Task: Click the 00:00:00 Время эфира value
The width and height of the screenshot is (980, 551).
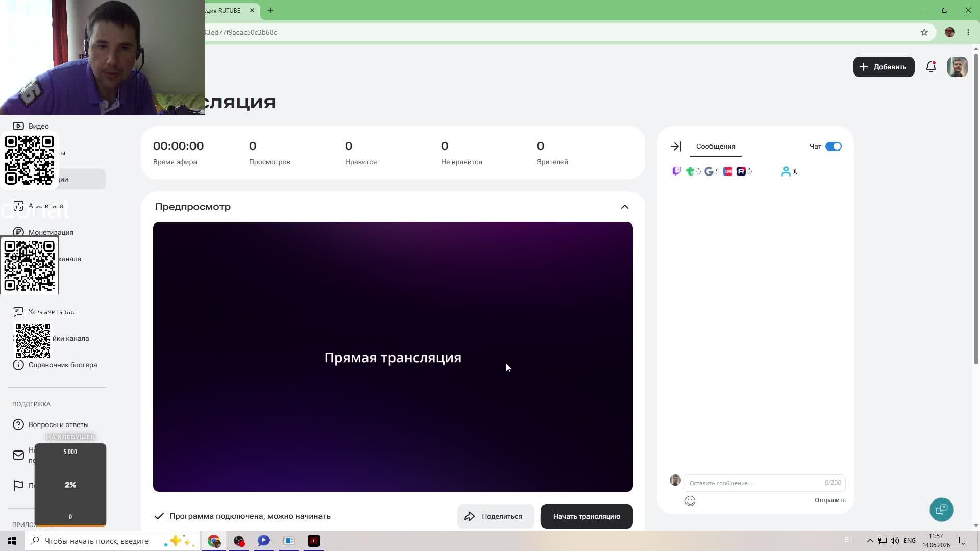Action: [x=178, y=146]
